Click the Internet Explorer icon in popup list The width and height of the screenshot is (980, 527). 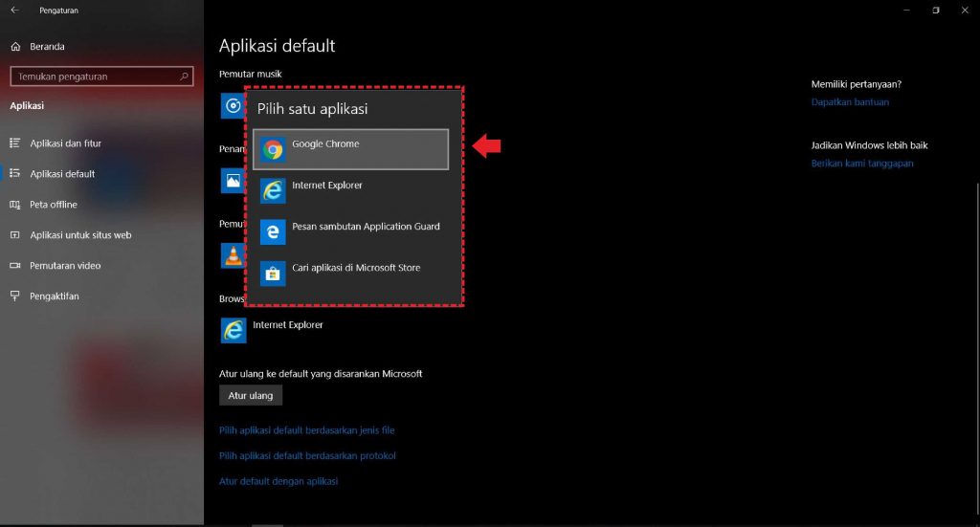coord(273,191)
